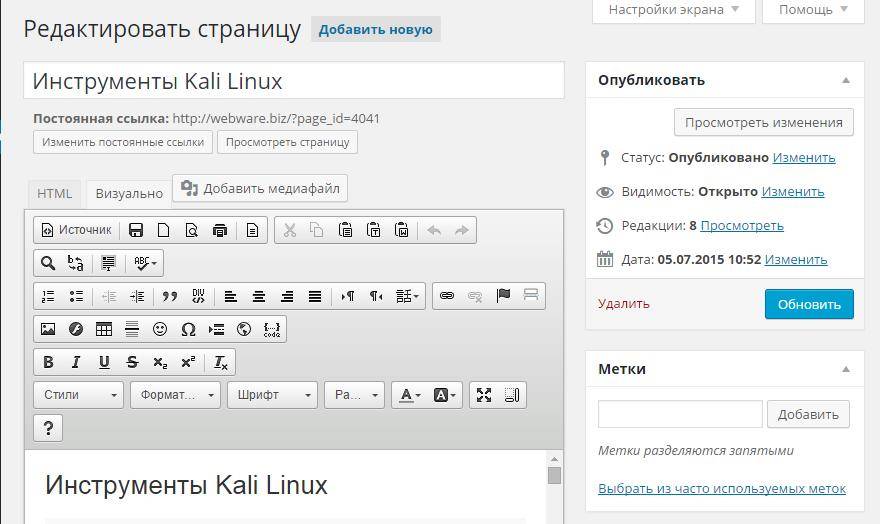Click the Templates icon
The height and width of the screenshot is (524, 880).
(253, 230)
